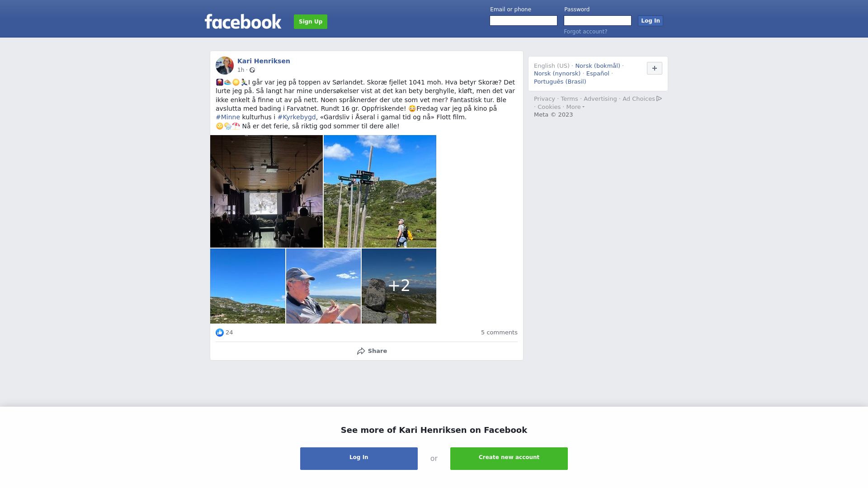This screenshot has width=868, height=488.
Task: Open the Forgot account? link
Action: [x=585, y=32]
